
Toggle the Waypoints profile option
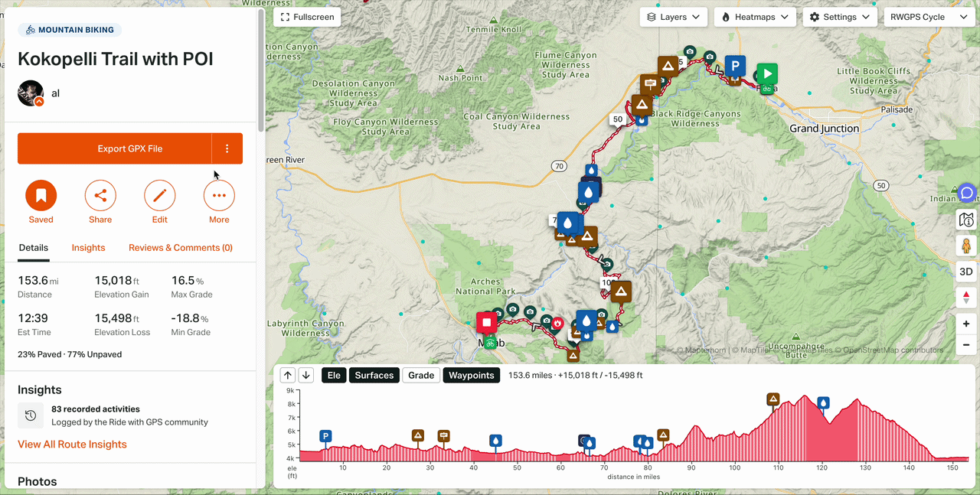pos(472,375)
